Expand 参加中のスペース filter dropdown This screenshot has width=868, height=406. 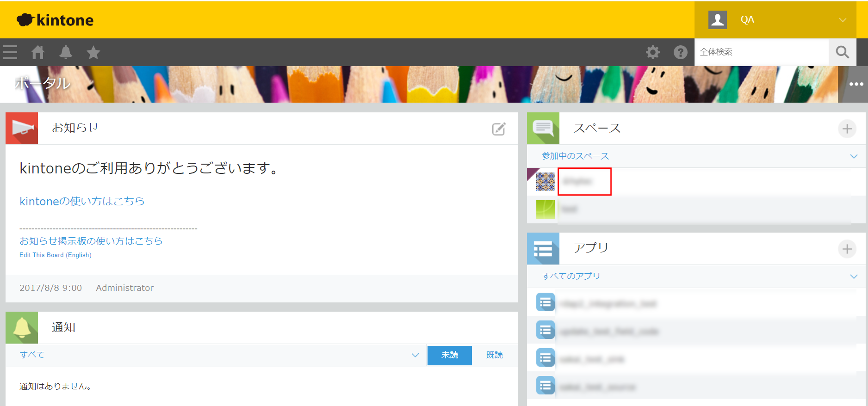(854, 156)
